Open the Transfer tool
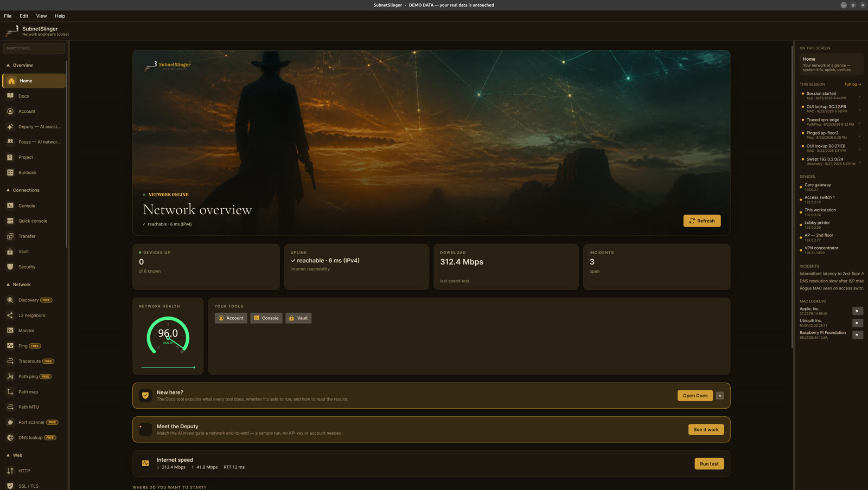868x490 pixels. point(34,236)
